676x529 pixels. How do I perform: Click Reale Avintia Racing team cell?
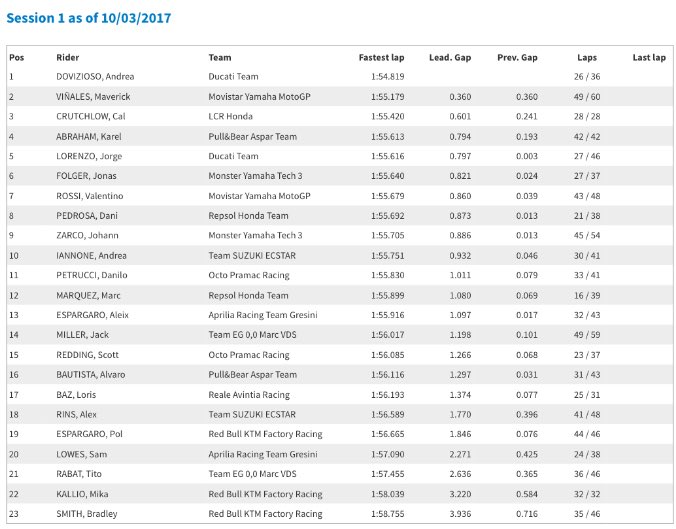(x=249, y=395)
